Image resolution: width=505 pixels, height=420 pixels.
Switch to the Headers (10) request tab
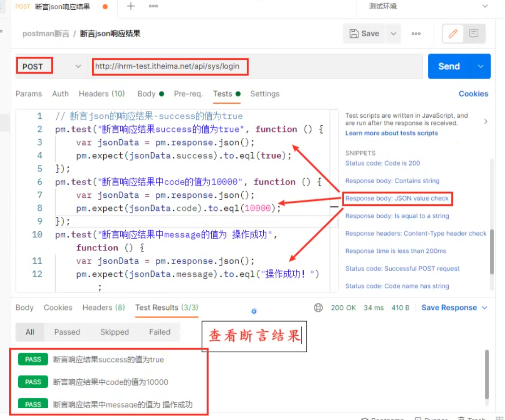coord(102,94)
